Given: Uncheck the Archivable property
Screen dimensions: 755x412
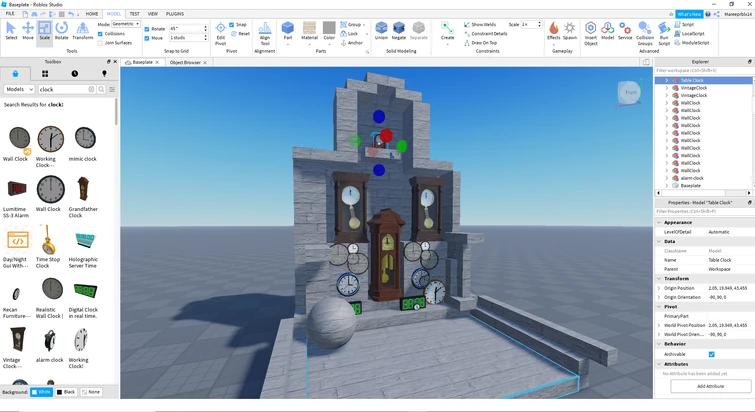Looking at the screenshot, I should [x=711, y=354].
